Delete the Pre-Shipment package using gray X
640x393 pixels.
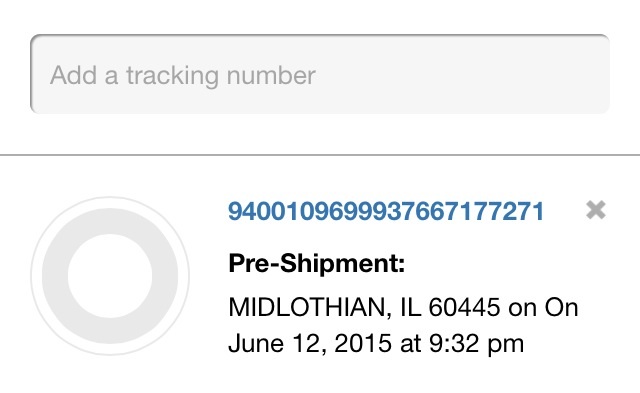596,210
